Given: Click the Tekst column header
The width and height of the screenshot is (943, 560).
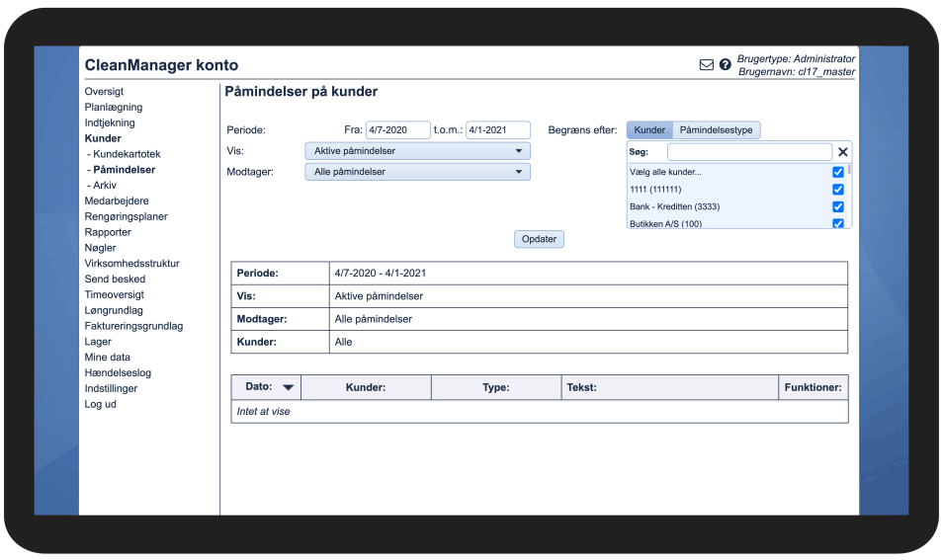Looking at the screenshot, I should [x=670, y=387].
